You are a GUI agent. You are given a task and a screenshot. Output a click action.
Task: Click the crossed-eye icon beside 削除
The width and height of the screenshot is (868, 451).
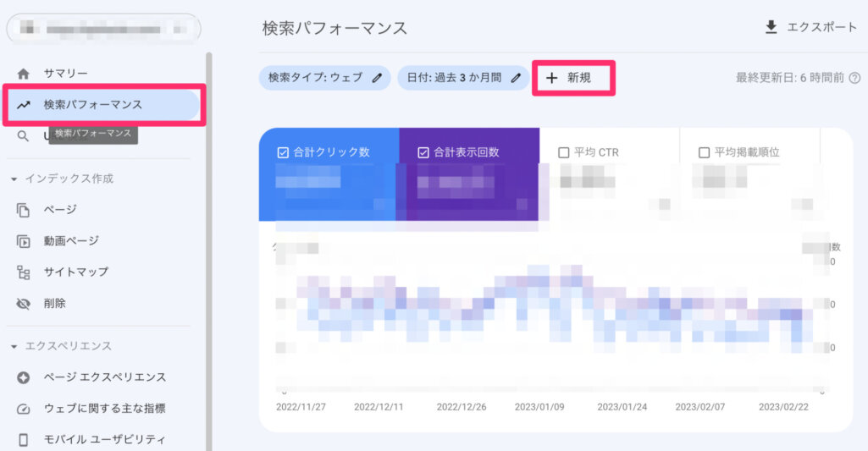[23, 303]
